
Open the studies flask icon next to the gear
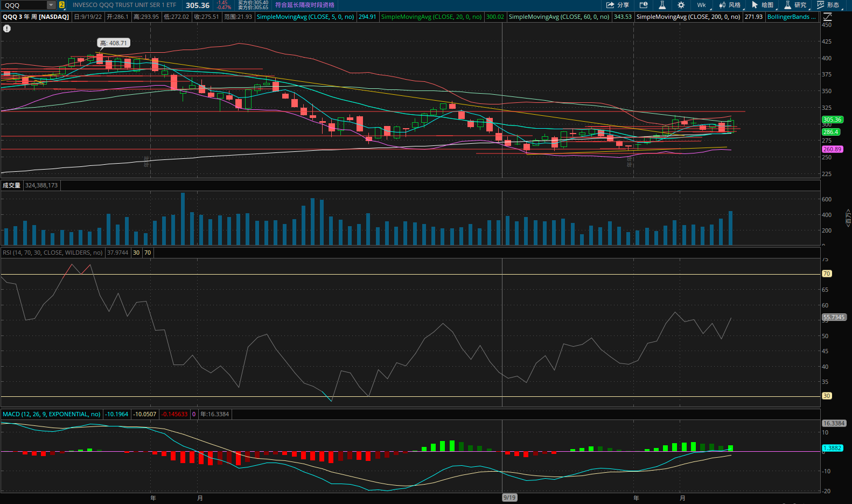click(662, 5)
